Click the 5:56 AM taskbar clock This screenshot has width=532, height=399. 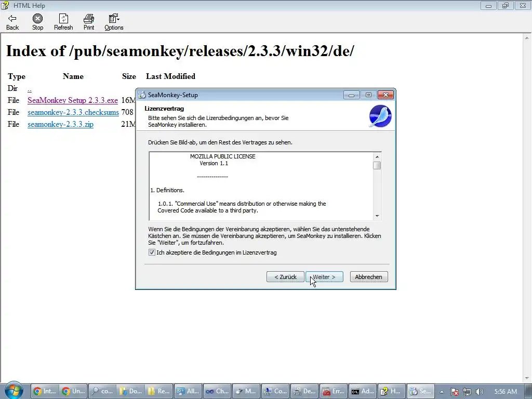[506, 392]
